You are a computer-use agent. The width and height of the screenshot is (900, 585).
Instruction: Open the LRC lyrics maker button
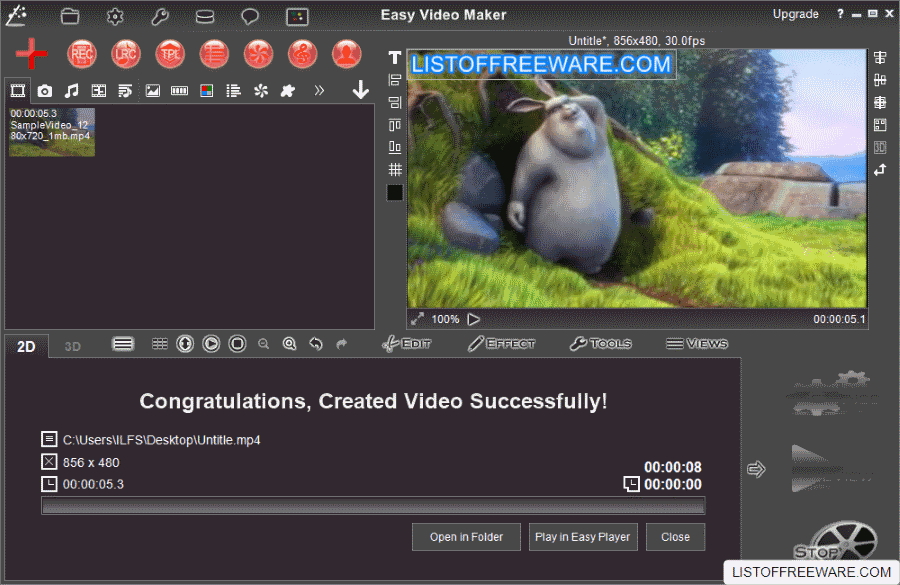pos(126,54)
